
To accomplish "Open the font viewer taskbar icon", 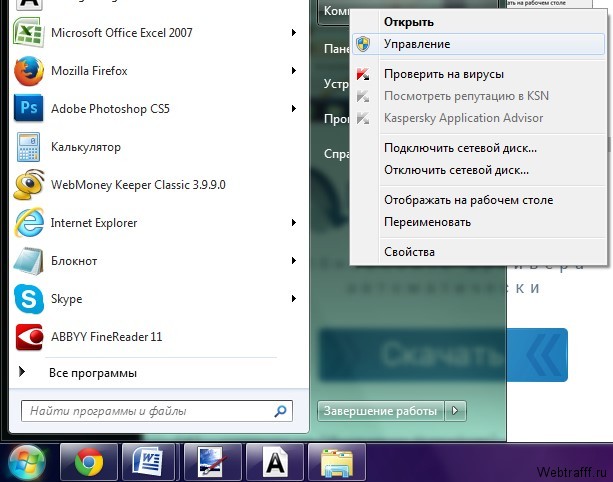I will click(x=275, y=462).
